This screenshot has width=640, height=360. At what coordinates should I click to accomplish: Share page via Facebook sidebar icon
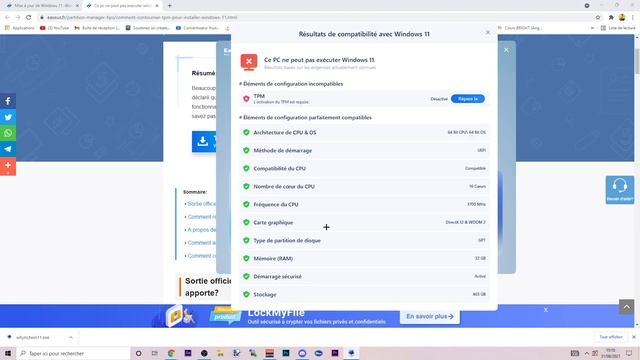pyautogui.click(x=8, y=101)
